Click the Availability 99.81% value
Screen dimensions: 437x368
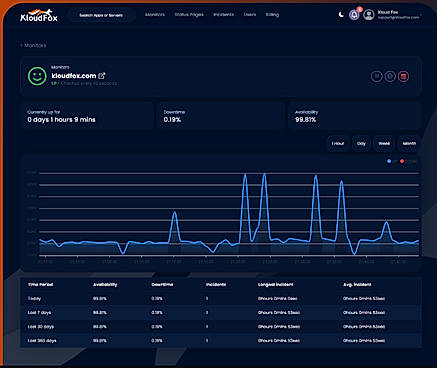point(305,120)
